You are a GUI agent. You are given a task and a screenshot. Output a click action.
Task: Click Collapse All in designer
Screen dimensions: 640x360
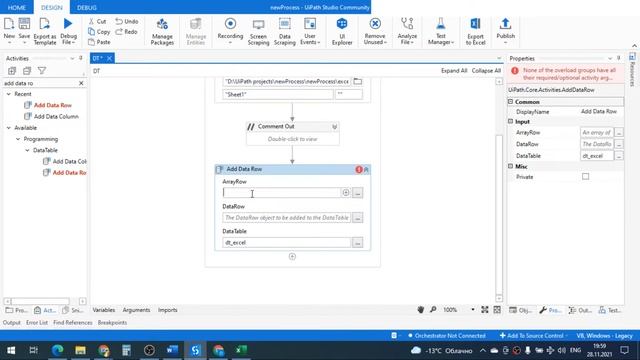tap(486, 71)
